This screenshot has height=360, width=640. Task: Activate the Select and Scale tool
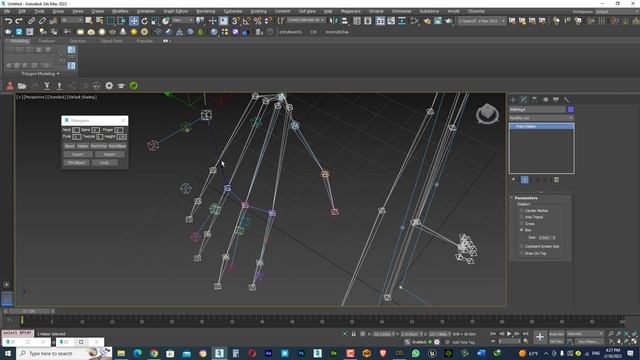pos(155,21)
